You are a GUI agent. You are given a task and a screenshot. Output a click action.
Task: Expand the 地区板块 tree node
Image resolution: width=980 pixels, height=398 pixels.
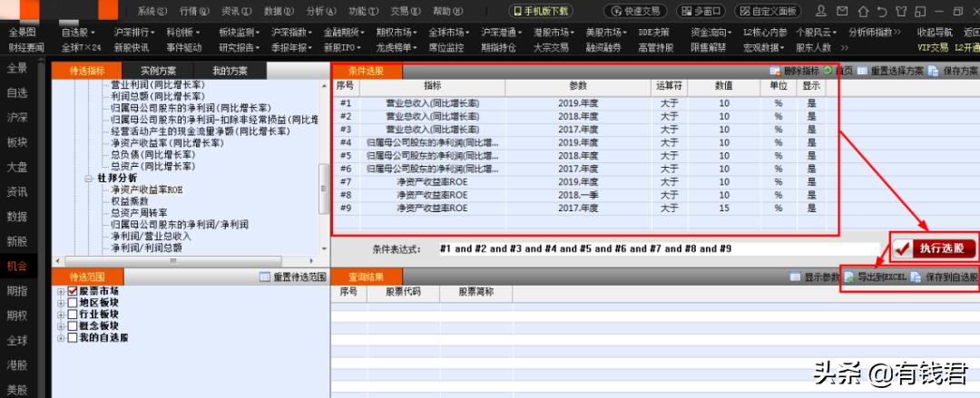[61, 303]
